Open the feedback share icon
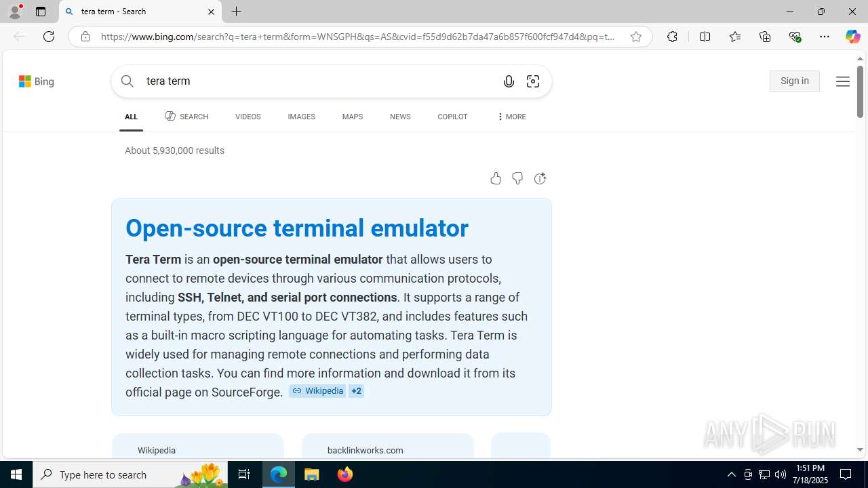 tap(540, 178)
